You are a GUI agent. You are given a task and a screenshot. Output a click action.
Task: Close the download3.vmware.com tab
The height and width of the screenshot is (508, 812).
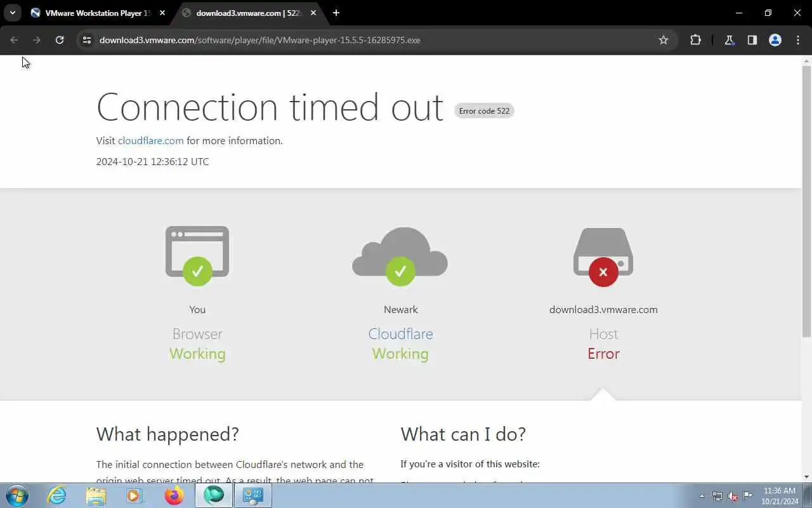click(313, 13)
